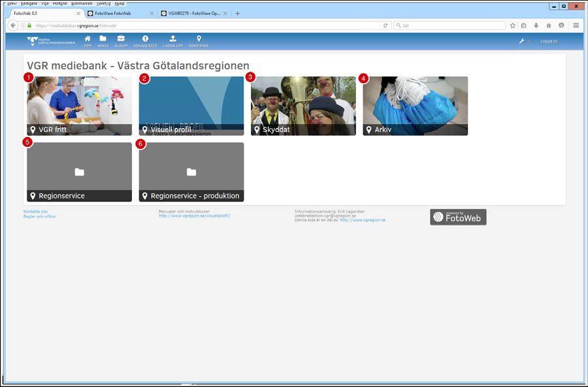The image size is (588, 387).
Task: Click the webbredaktion.vgr@vgregion.se email text
Action: click(325, 216)
